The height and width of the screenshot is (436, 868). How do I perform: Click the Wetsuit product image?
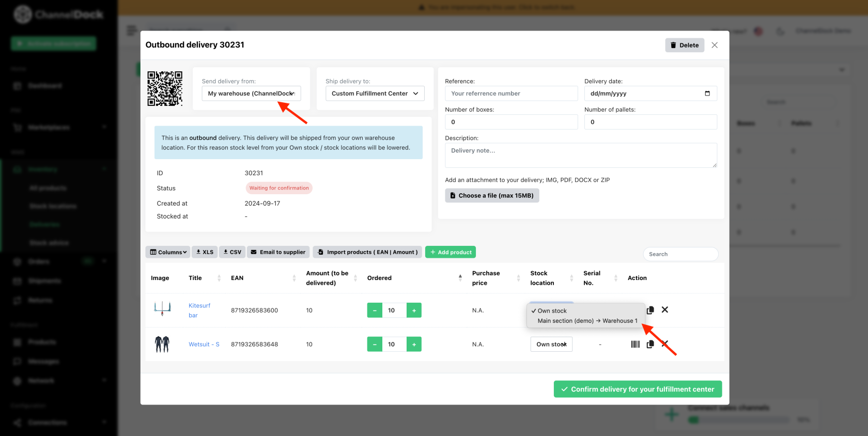[x=162, y=344]
